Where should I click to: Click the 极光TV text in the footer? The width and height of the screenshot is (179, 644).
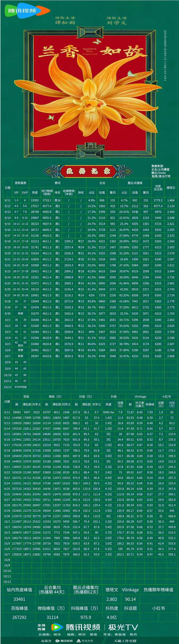123,627
